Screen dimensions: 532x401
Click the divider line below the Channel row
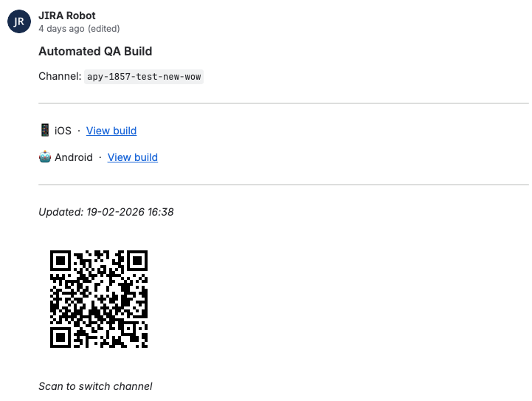(x=283, y=104)
